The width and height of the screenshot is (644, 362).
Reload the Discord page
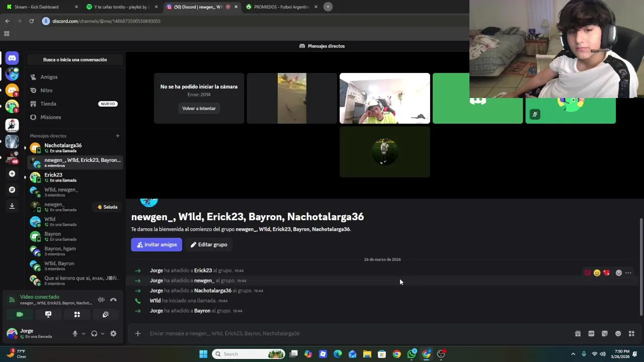(x=31, y=21)
